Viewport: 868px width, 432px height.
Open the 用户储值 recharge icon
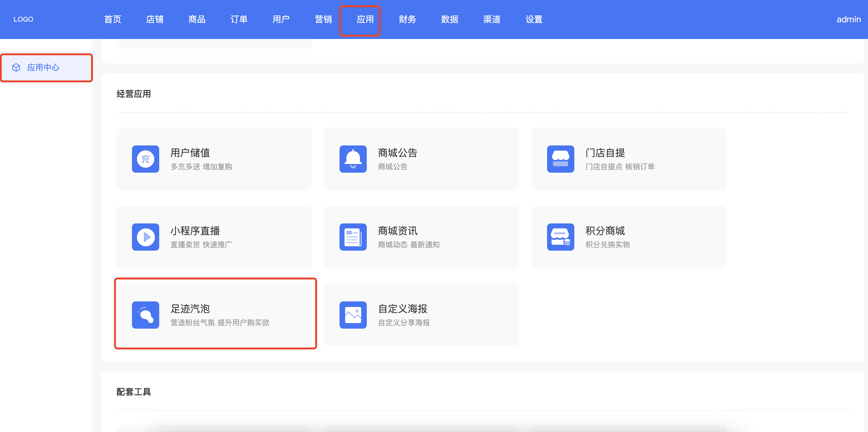(145, 159)
